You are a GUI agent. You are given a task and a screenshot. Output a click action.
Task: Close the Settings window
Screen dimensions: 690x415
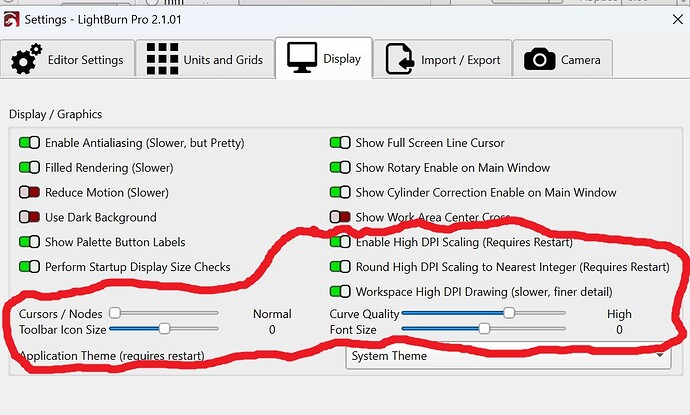pos(678,19)
